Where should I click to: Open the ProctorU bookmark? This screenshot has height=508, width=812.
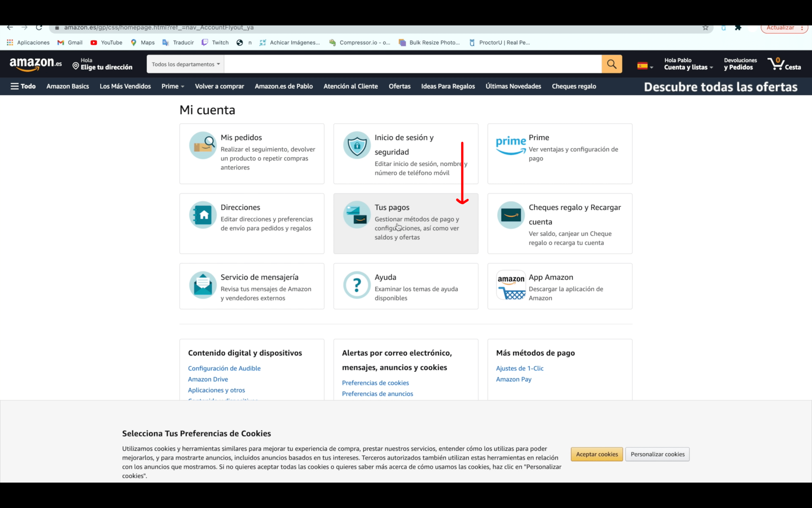(x=500, y=43)
